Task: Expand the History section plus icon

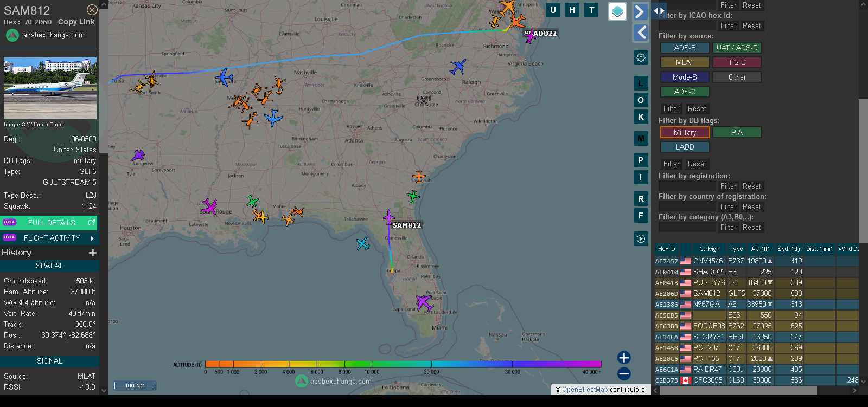Action: coord(93,253)
